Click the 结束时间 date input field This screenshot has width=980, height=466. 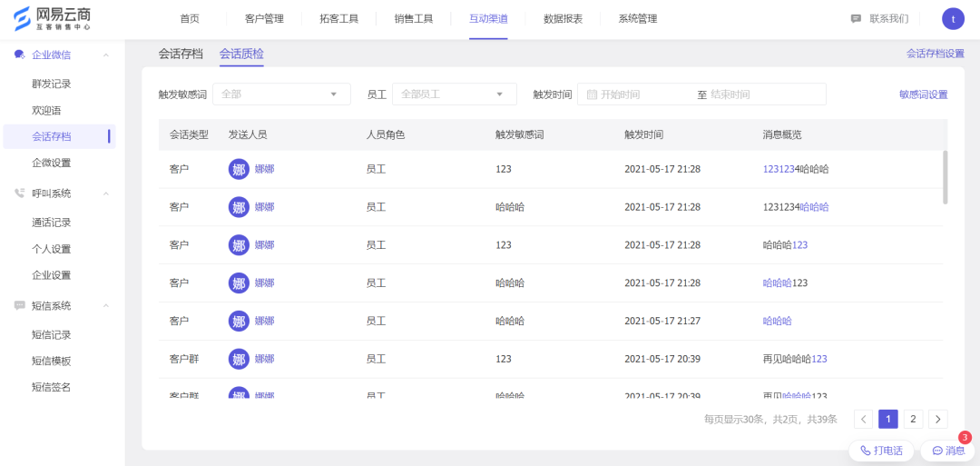pyautogui.click(x=762, y=94)
